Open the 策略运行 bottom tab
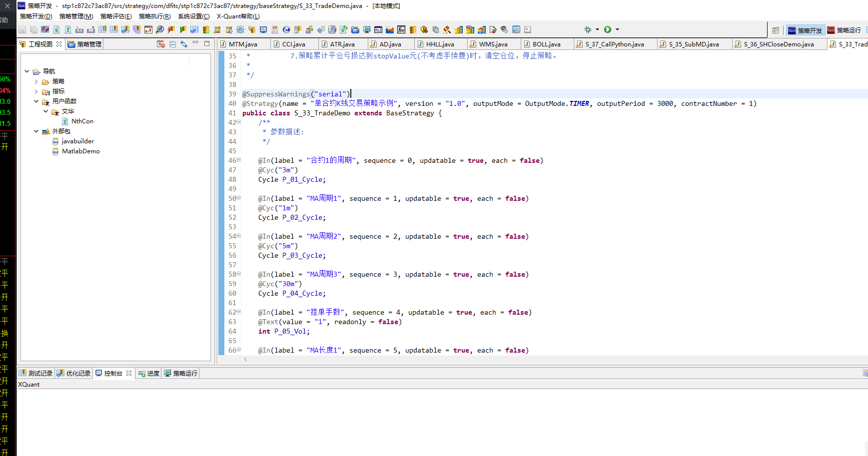This screenshot has width=868, height=456. 181,374
